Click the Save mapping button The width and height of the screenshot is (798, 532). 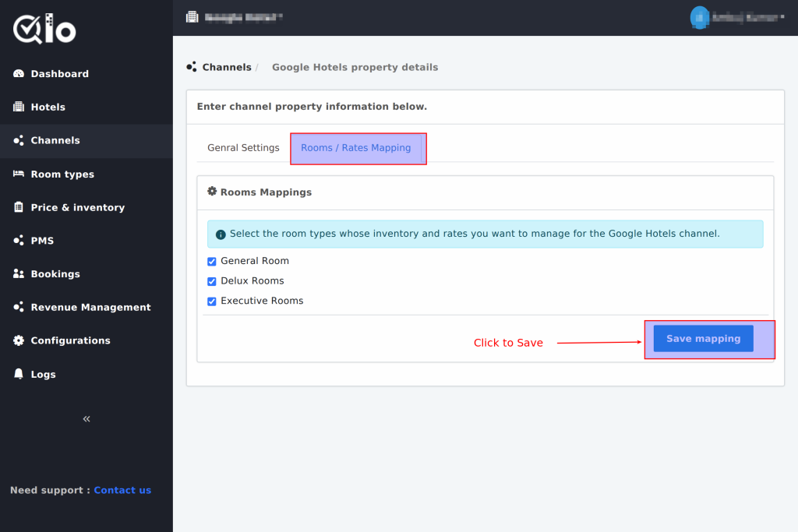[704, 338]
